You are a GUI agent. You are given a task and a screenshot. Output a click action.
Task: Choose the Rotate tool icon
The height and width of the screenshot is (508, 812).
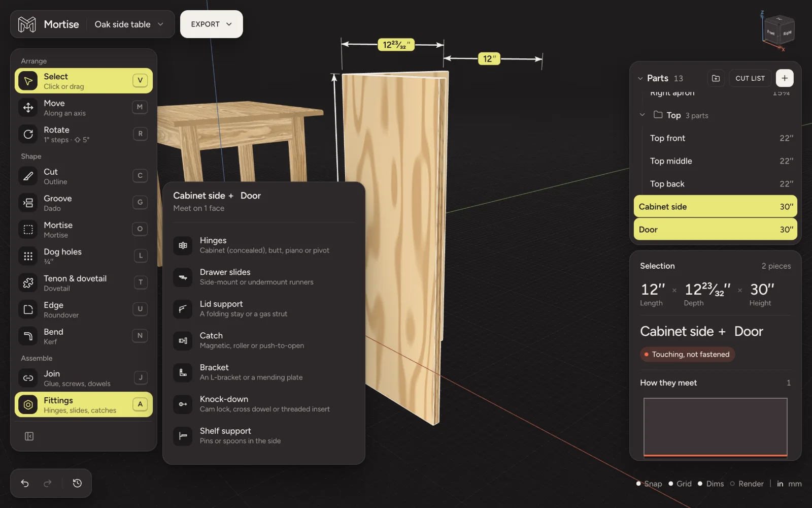coord(28,134)
